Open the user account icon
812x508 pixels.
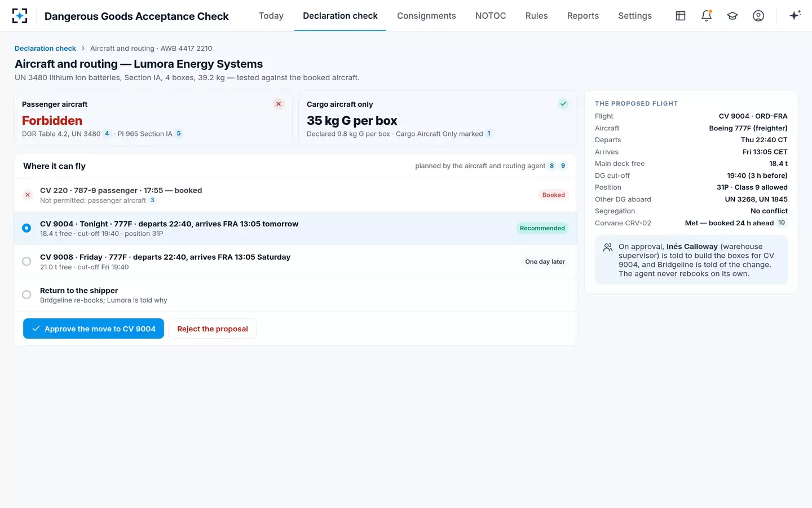point(758,16)
